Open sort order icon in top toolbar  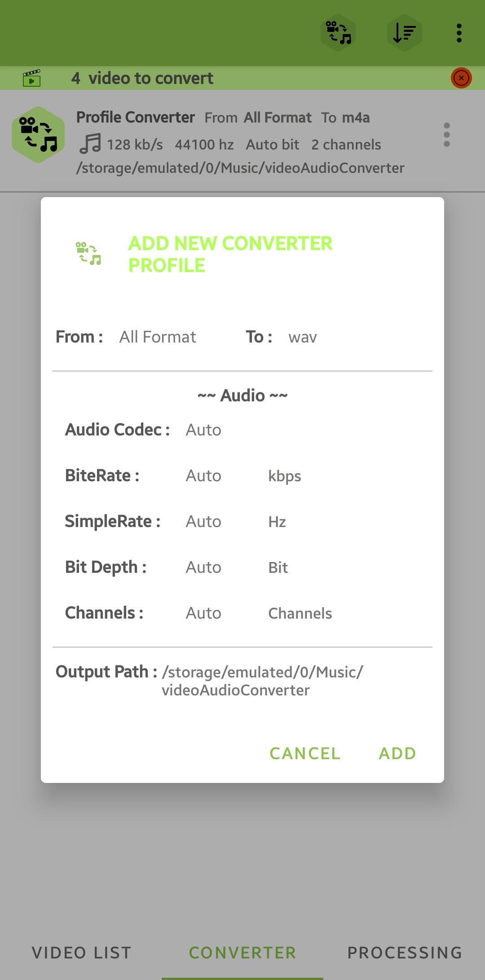[x=404, y=33]
